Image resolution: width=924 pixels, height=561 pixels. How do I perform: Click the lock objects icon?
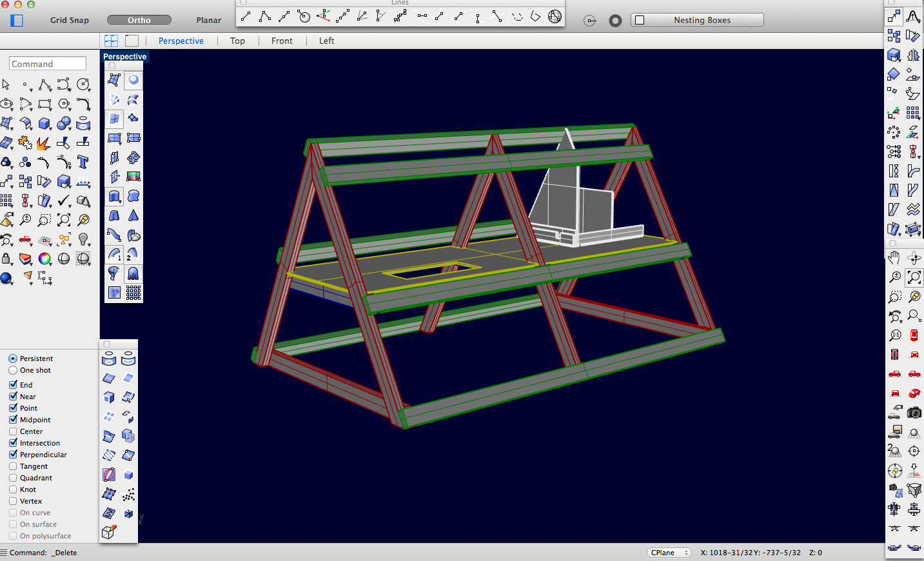6,259
